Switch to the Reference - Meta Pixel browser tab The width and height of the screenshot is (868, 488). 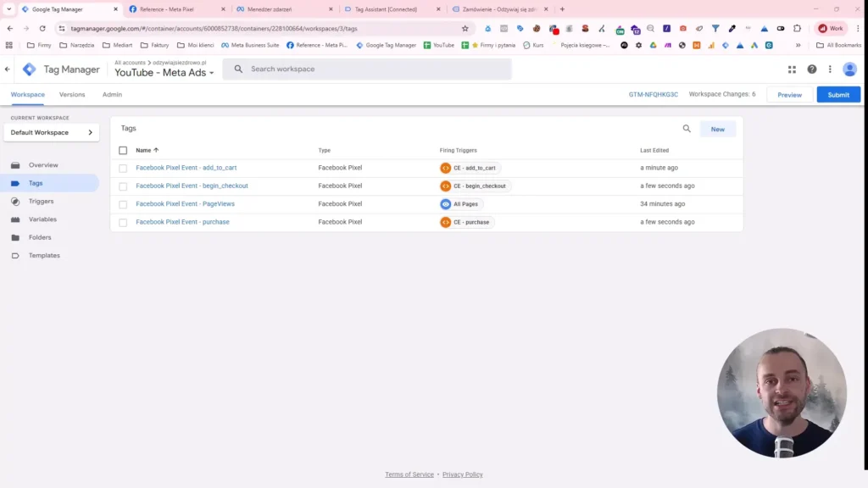177,9
